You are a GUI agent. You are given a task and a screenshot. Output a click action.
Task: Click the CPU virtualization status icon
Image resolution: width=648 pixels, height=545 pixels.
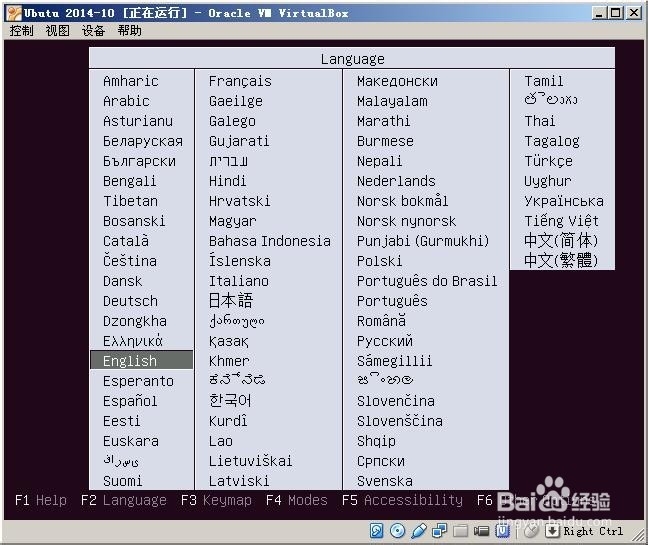[503, 531]
